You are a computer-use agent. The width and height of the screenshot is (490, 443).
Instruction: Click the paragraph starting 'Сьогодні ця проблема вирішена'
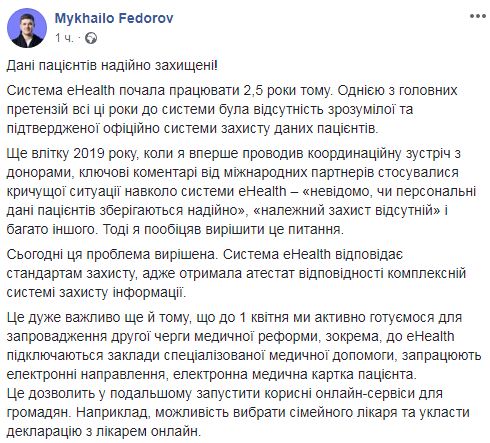tap(236, 273)
